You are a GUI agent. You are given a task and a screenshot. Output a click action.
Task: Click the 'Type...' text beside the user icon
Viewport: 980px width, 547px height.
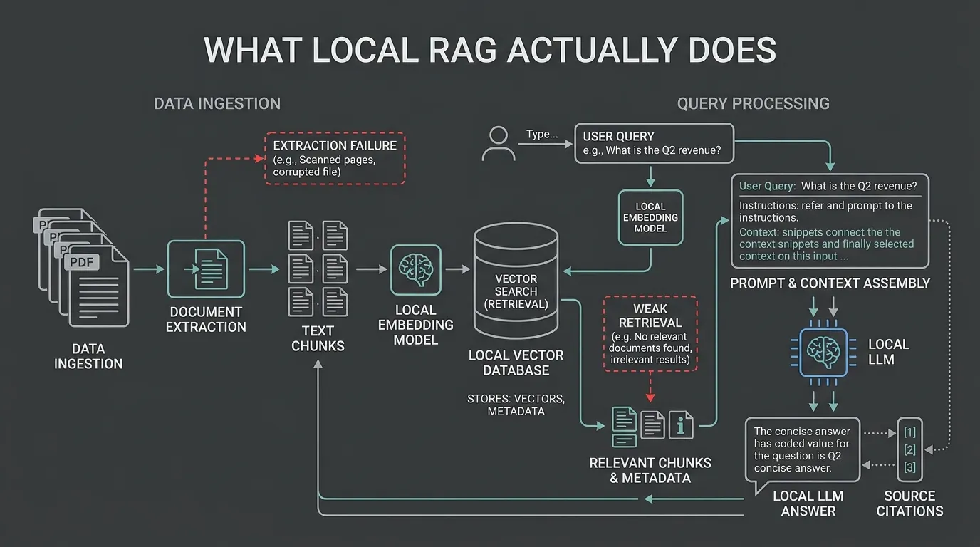pos(542,134)
